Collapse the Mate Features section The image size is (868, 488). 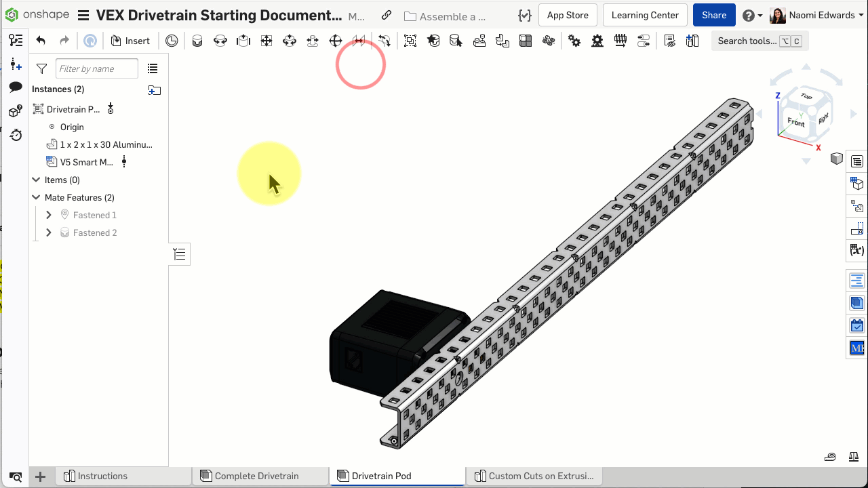37,197
